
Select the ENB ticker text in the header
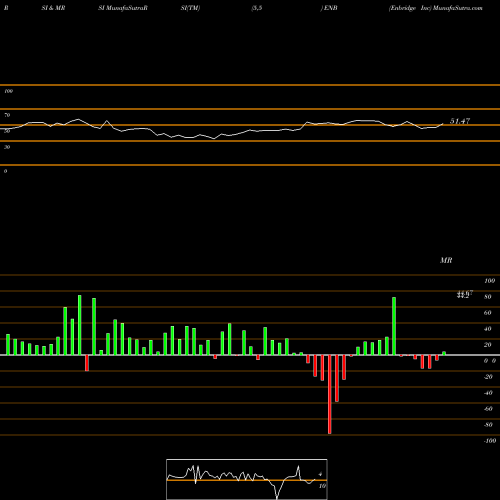coord(330,8)
